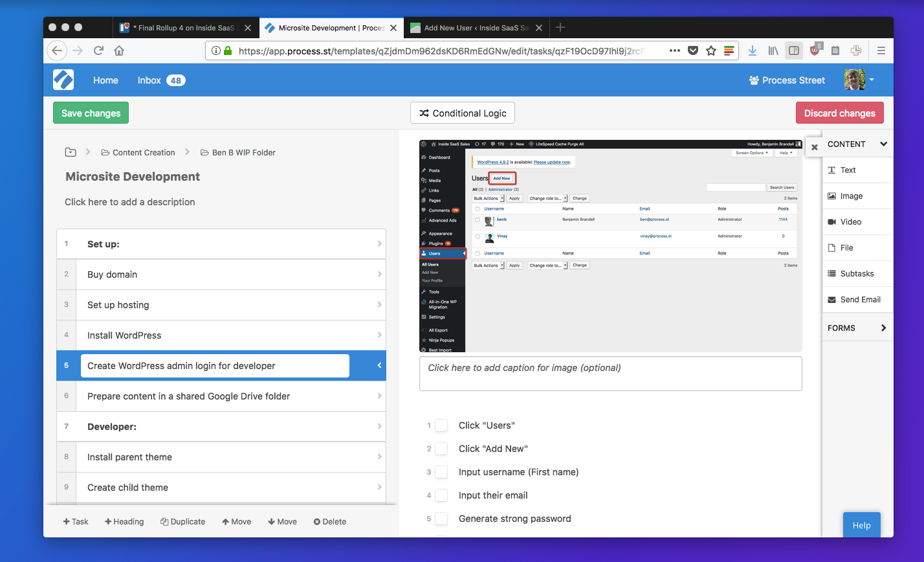Click site info icon in address bar
The width and height of the screenshot is (924, 562).
pyautogui.click(x=215, y=51)
